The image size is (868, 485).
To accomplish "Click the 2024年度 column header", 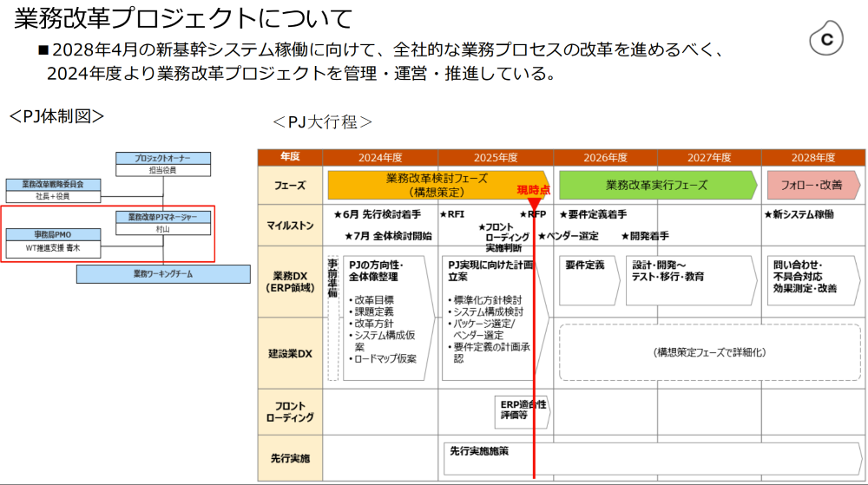I will pyautogui.click(x=380, y=157).
